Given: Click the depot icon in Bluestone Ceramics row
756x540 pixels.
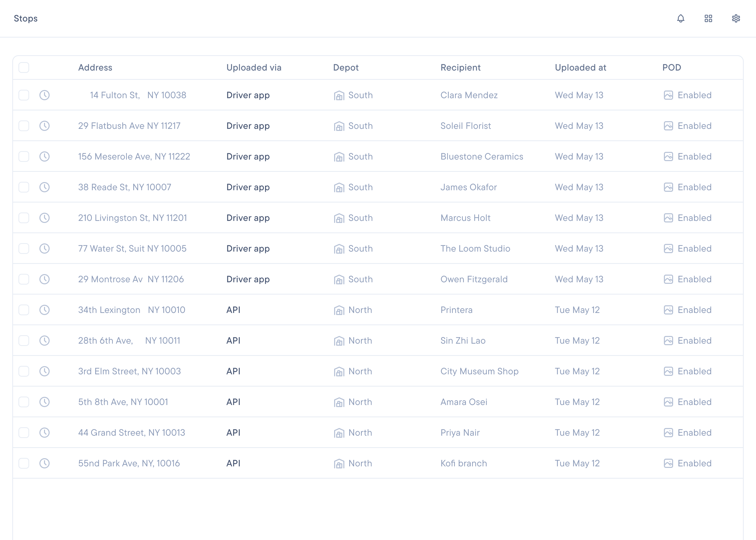Looking at the screenshot, I should [x=339, y=157].
